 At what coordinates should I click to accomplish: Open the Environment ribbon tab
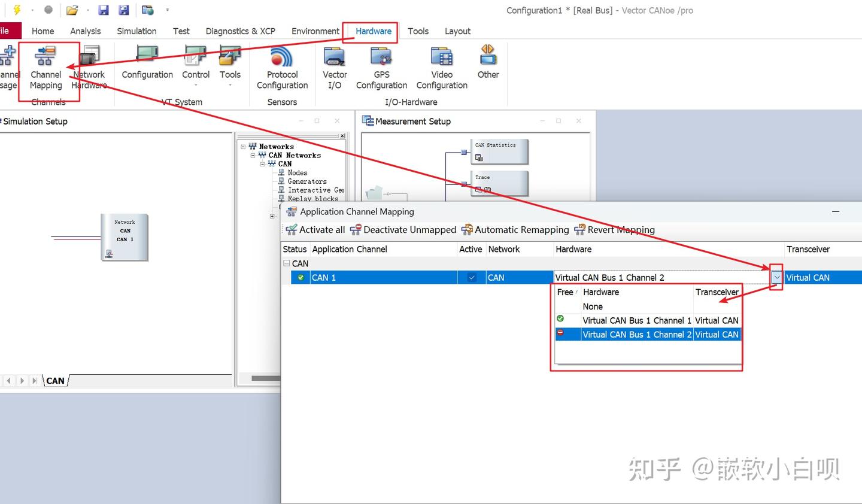point(315,31)
